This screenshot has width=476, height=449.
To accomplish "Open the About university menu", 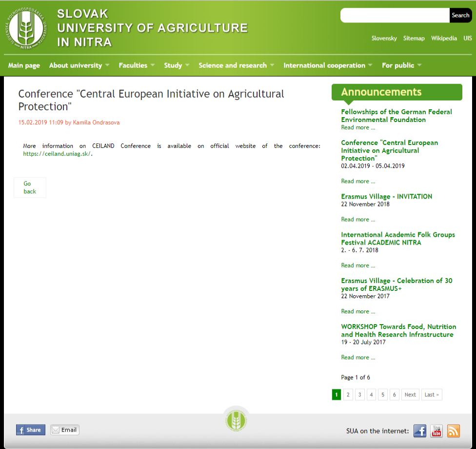I will [x=76, y=65].
